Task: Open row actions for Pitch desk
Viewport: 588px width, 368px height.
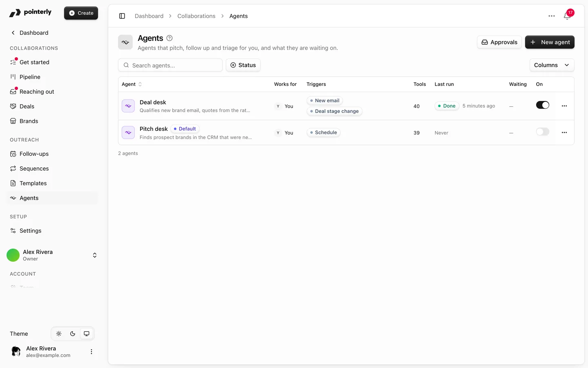Action: (x=564, y=132)
